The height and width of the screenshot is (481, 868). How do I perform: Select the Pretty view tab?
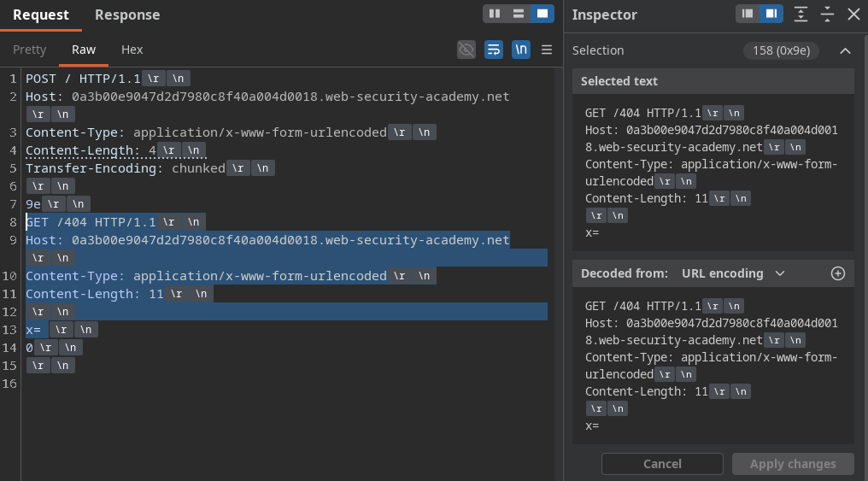29,50
